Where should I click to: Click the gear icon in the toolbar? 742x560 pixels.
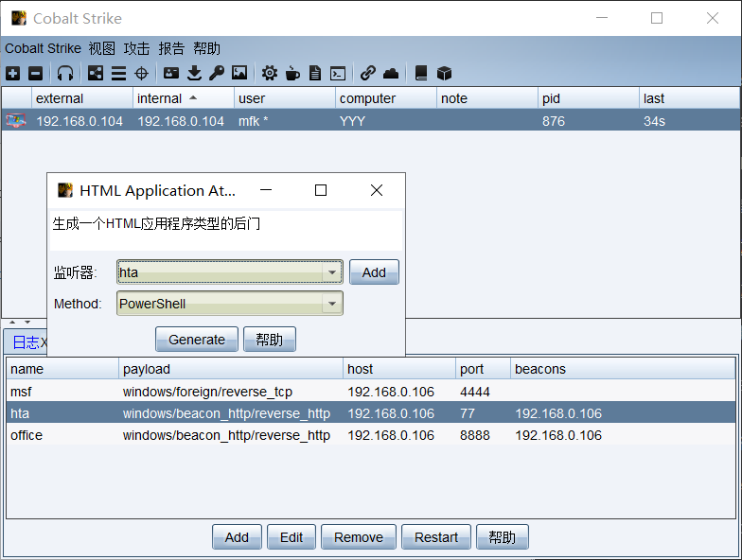tap(270, 73)
